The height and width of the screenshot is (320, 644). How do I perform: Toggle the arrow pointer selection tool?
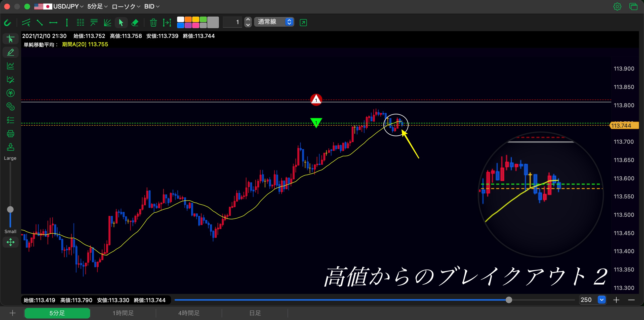coord(121,23)
